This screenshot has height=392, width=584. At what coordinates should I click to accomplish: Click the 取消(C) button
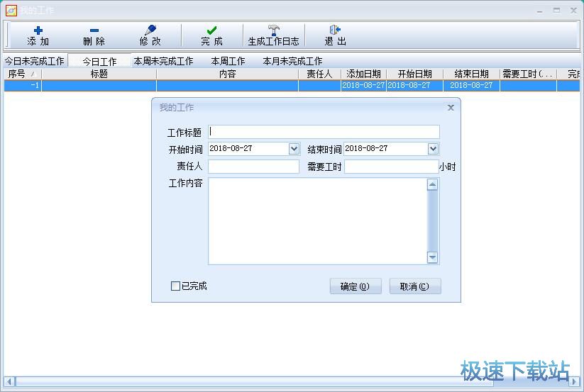click(415, 286)
